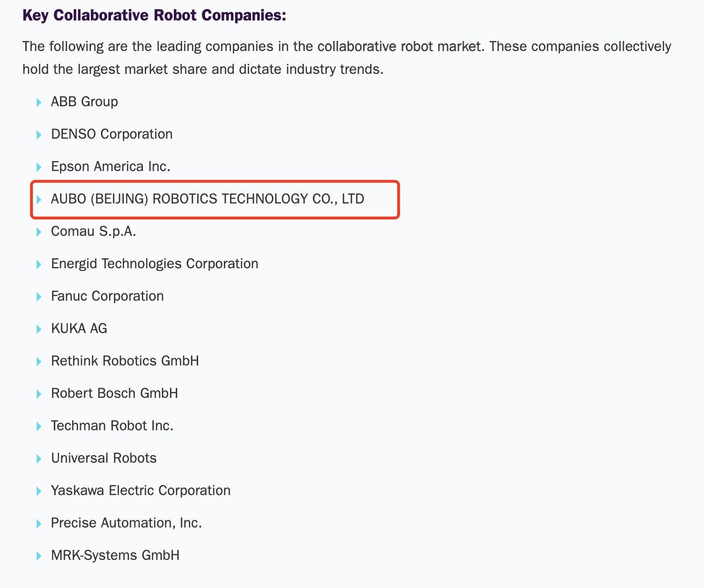The width and height of the screenshot is (704, 588).
Task: Click bullet arrow beside AUBO (BEIJING) ROBOTICS
Action: point(39,200)
